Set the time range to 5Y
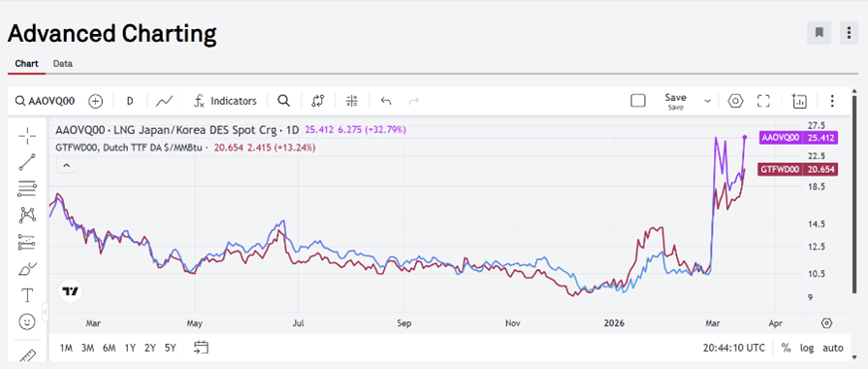 (171, 348)
